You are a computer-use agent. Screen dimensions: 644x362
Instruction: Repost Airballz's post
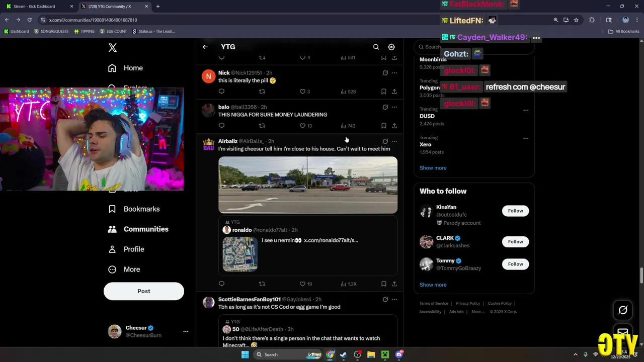point(262,284)
